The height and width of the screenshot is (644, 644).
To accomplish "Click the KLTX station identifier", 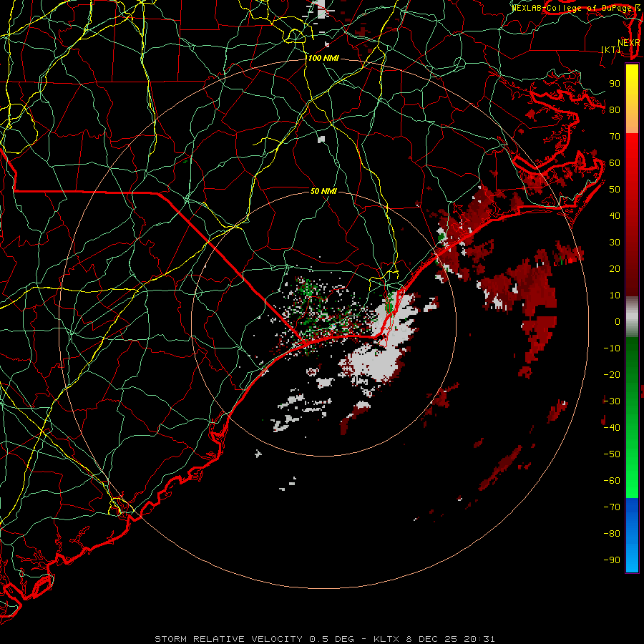I will tap(387, 639).
